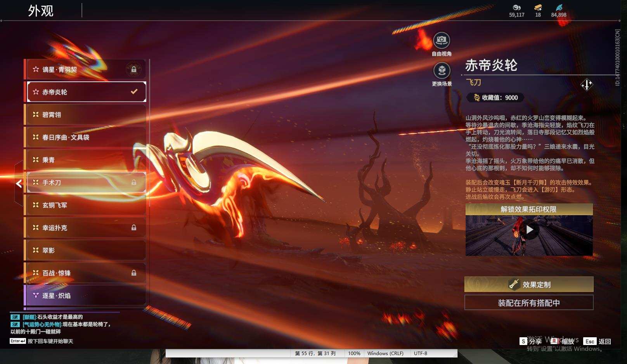Image resolution: width=627 pixels, height=364 pixels.
Task: Click the Enter chat prompt 按下回车键开始聊天
Action: (x=42, y=341)
